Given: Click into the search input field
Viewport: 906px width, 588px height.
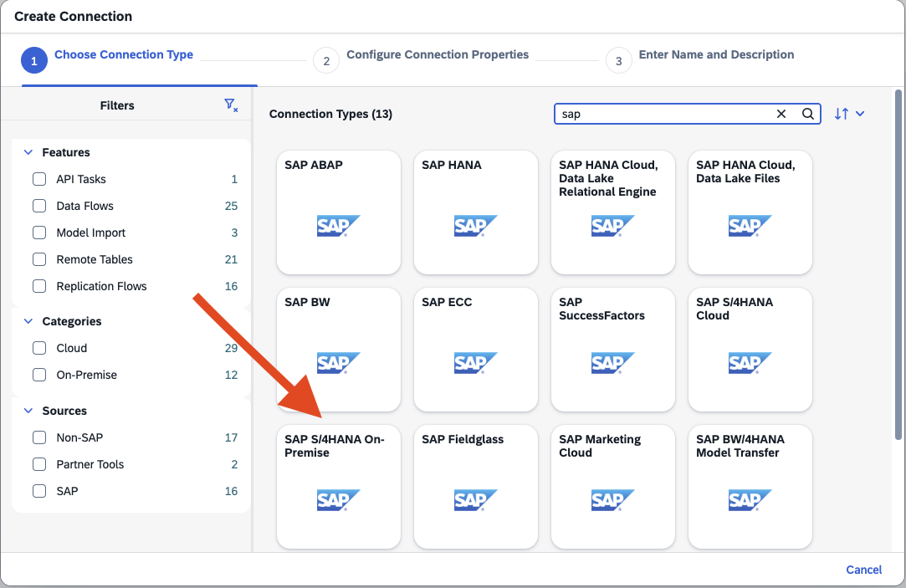Looking at the screenshot, I should point(661,114).
